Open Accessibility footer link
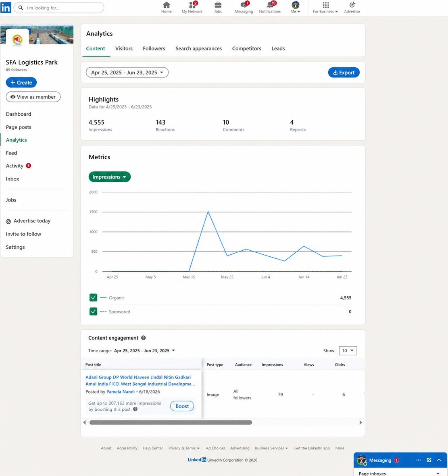Image resolution: width=448 pixels, height=476 pixels. (x=127, y=448)
